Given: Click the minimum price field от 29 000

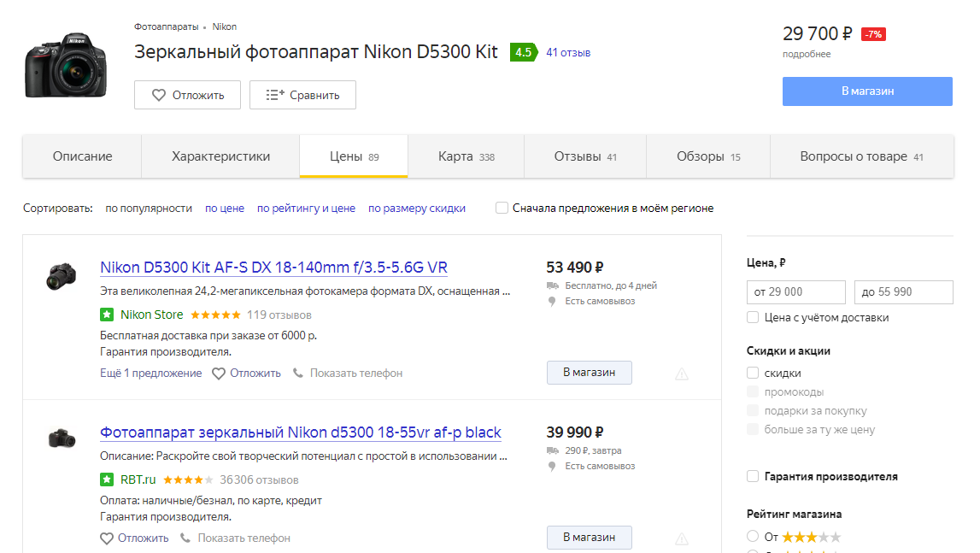Looking at the screenshot, I should (x=795, y=291).
